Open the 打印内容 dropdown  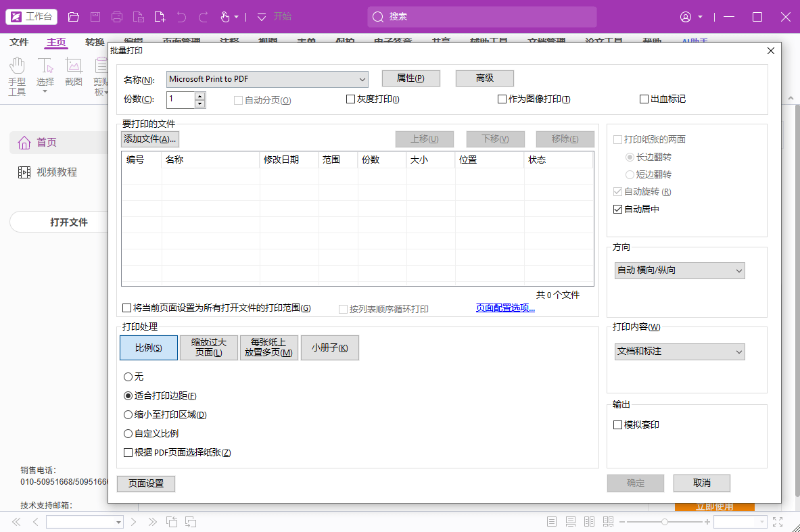680,352
